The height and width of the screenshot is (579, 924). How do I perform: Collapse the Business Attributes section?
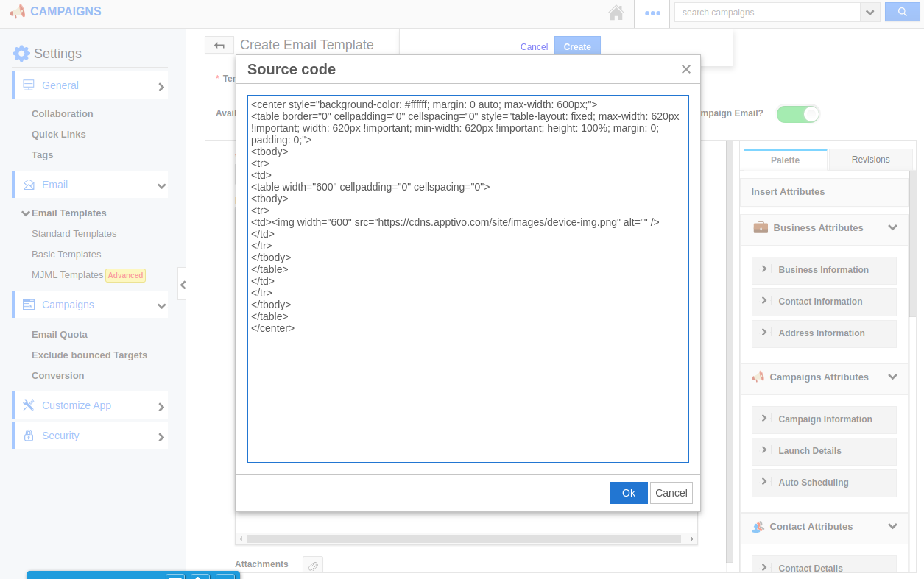893,228
